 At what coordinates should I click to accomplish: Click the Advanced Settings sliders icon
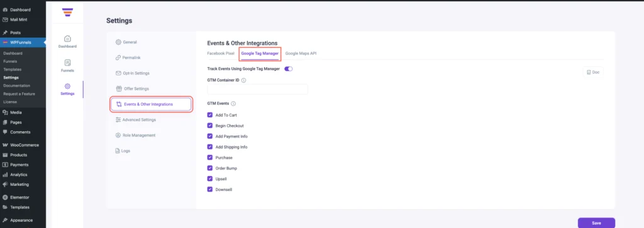coord(118,120)
